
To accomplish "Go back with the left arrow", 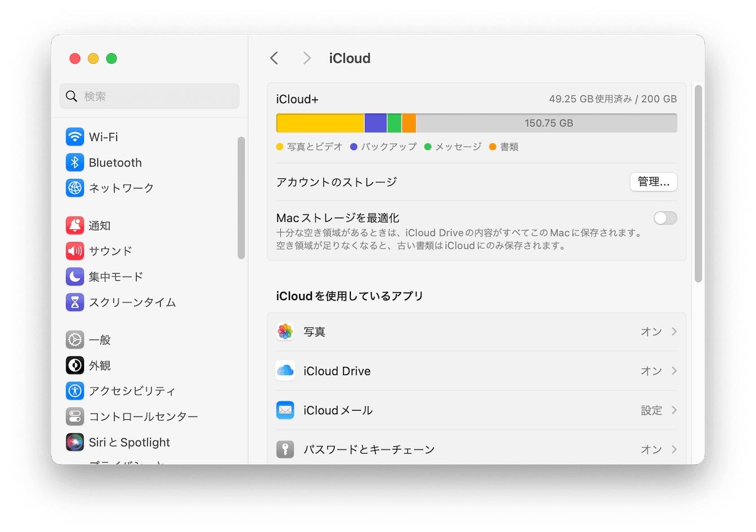I will pos(274,58).
